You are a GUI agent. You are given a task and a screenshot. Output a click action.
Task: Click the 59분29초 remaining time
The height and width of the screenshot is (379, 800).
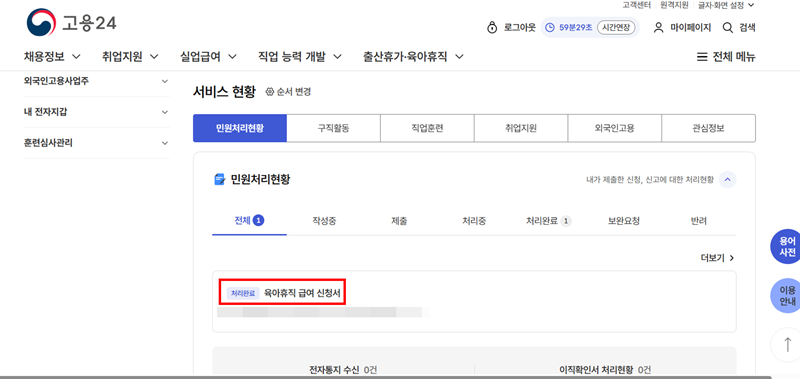coord(576,28)
